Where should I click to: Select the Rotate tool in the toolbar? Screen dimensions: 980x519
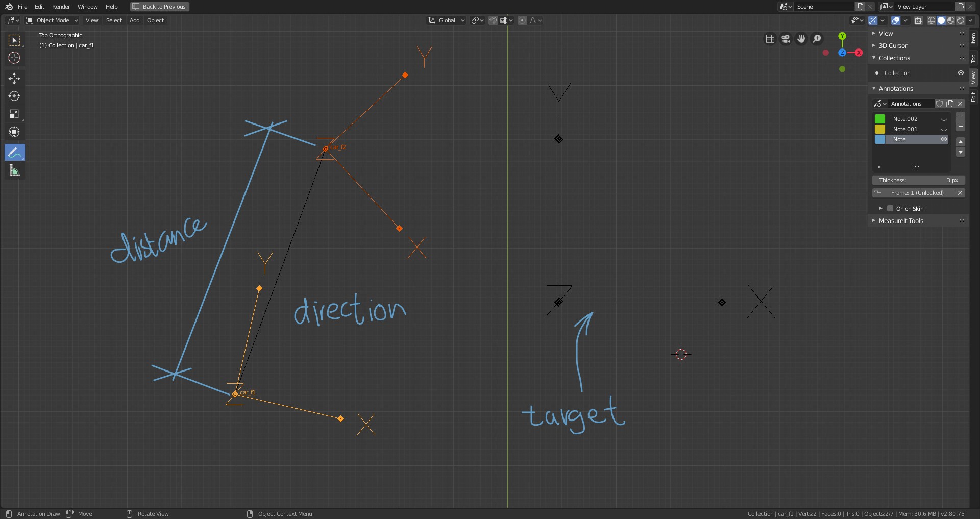click(x=14, y=96)
